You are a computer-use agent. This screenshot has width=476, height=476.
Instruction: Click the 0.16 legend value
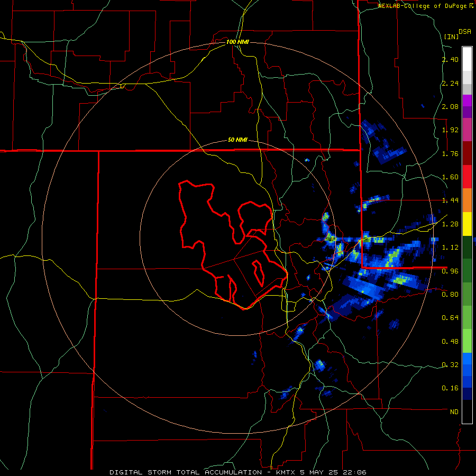pyautogui.click(x=450, y=388)
